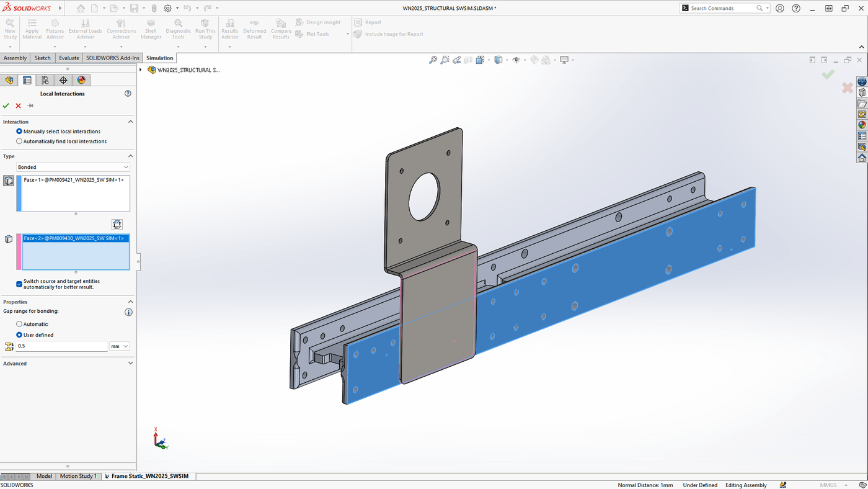Click the swap source and target faces icon
This screenshot has height=489, width=868.
[x=117, y=224]
